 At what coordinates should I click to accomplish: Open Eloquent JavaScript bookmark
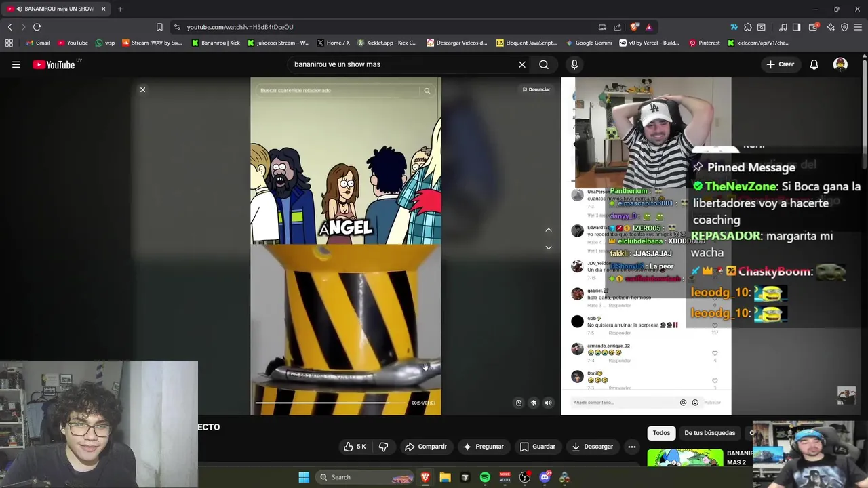click(526, 43)
